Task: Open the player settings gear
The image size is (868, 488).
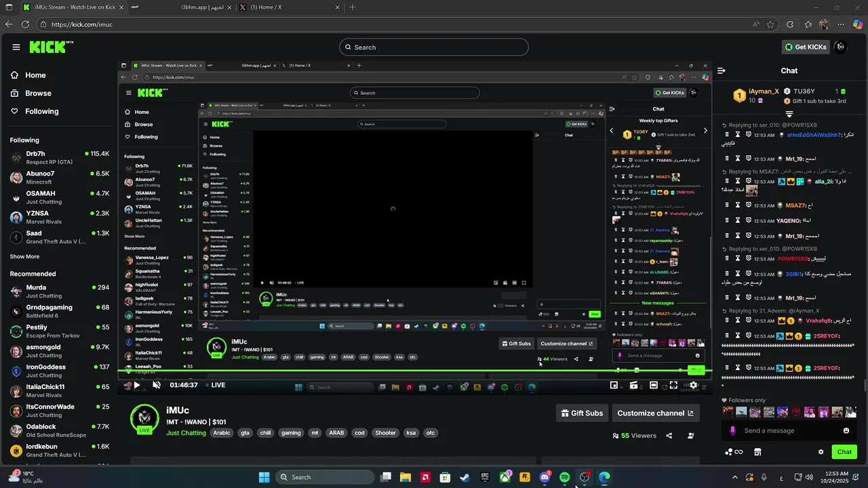Action: point(693,385)
